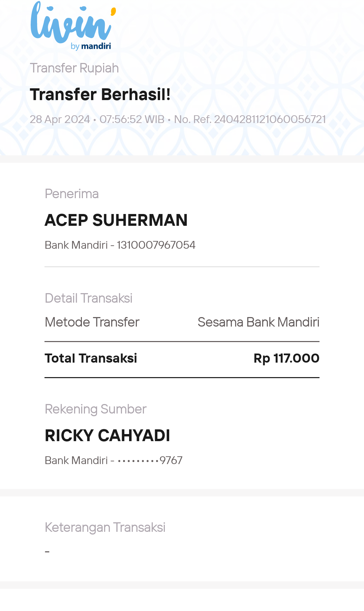Click the reference number 2404281121060056721

coord(270,119)
